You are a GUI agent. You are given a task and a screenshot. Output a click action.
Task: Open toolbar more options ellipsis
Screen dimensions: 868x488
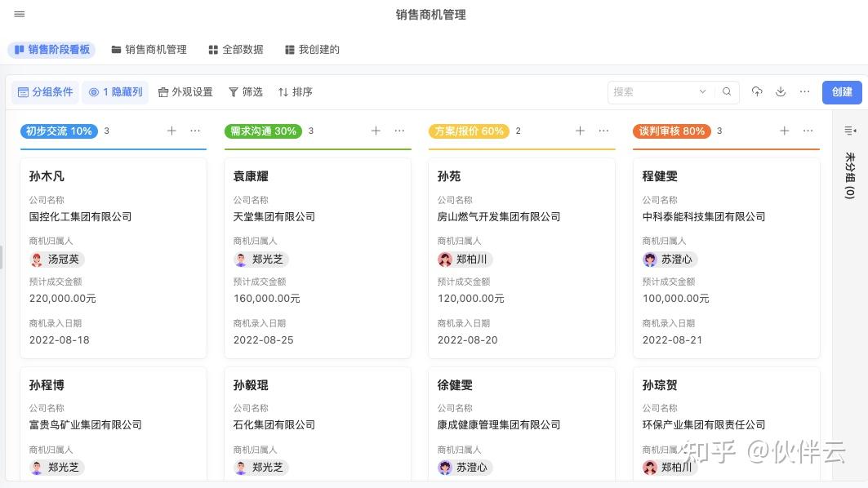point(804,91)
